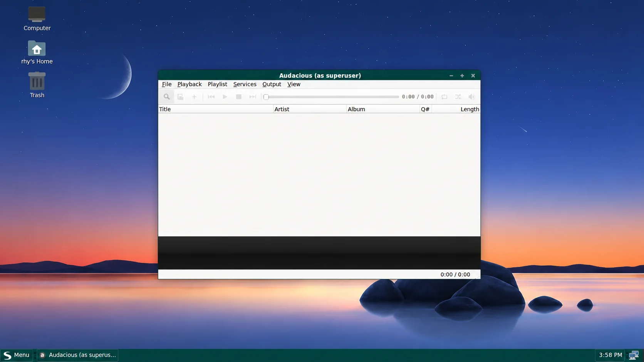Sort playlist by Length column header

456,109
